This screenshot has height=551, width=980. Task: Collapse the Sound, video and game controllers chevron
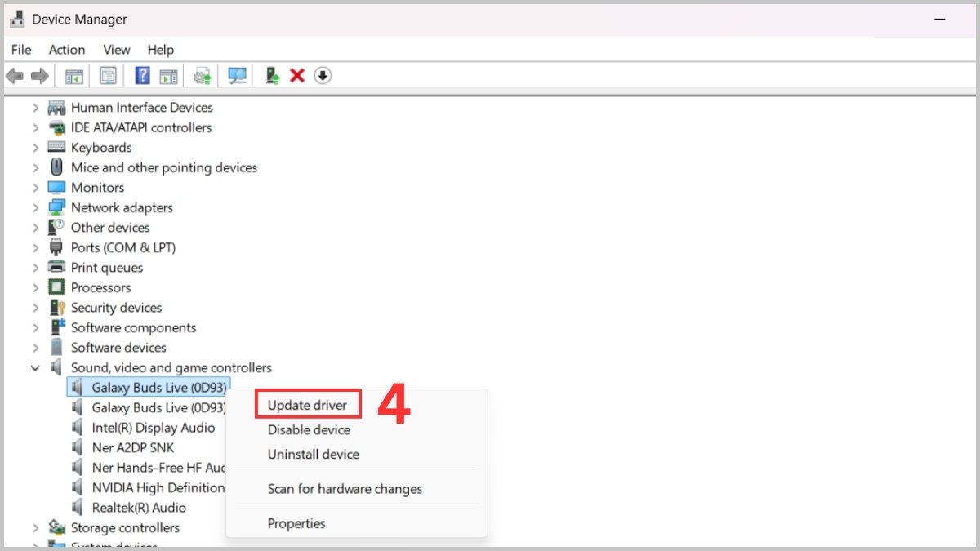pyautogui.click(x=35, y=368)
